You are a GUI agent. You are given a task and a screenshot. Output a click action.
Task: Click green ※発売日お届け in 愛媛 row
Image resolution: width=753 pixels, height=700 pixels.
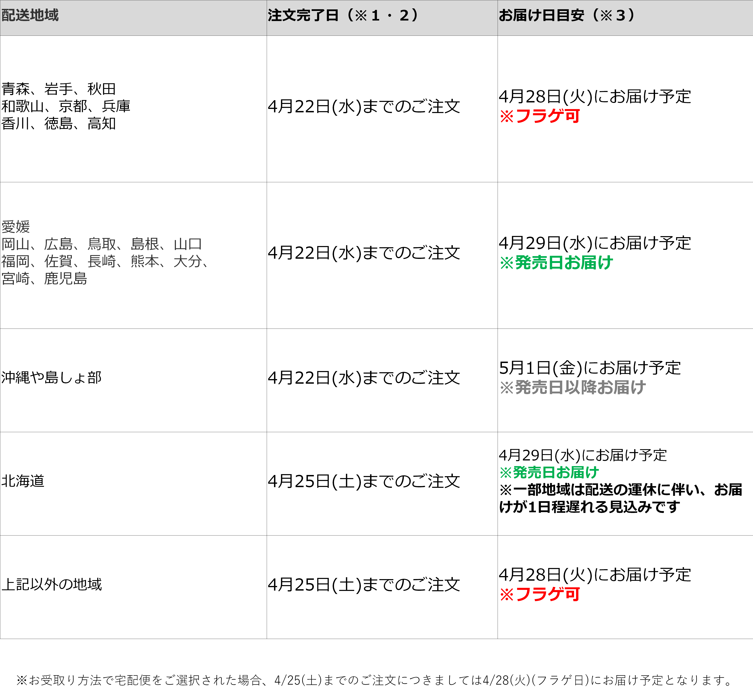click(556, 262)
